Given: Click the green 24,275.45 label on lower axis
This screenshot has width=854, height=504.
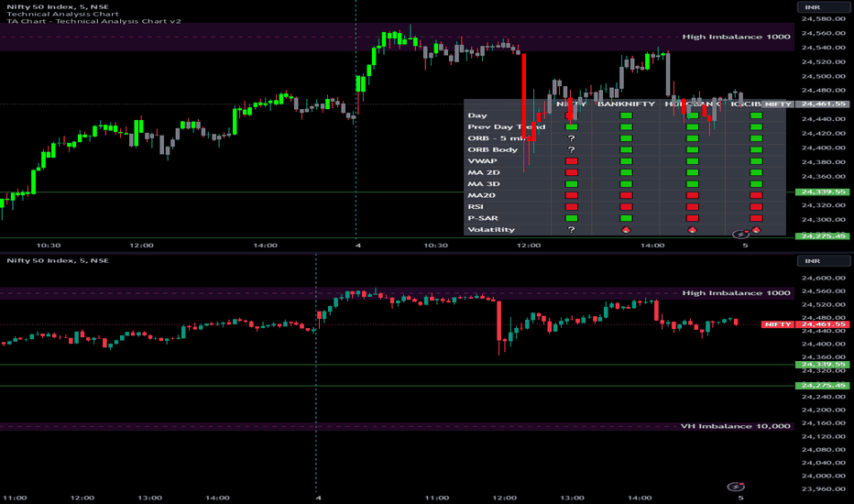Looking at the screenshot, I should click(x=823, y=385).
